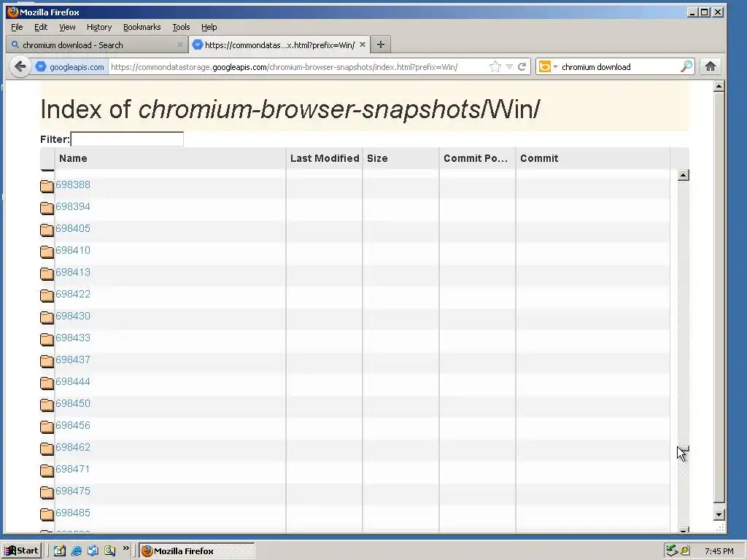Click folder icon next to 698471
This screenshot has height=560, width=747.
click(x=47, y=470)
